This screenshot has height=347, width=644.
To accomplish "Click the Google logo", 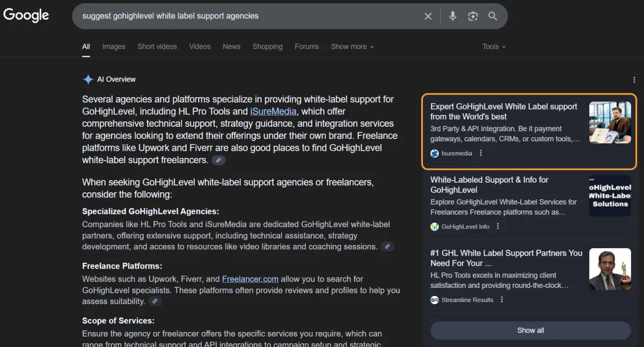I will 26,16.
